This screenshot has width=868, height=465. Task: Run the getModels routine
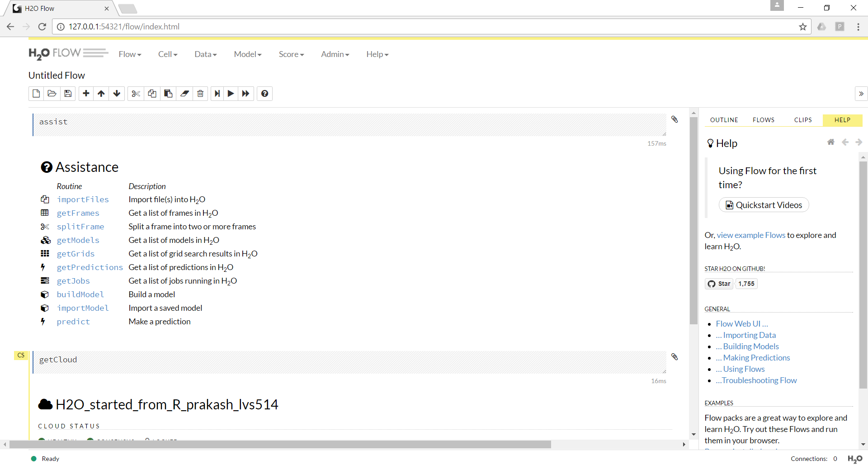(78, 240)
